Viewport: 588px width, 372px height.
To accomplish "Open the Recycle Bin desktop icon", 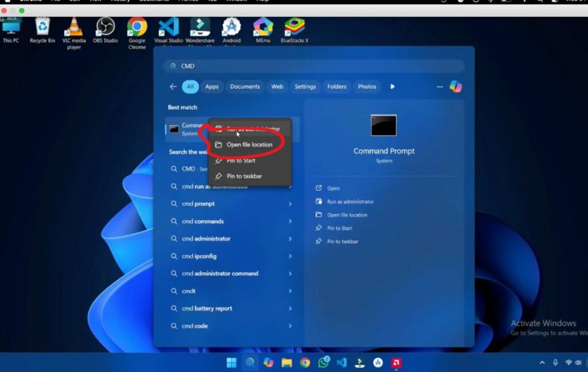I will pyautogui.click(x=42, y=31).
